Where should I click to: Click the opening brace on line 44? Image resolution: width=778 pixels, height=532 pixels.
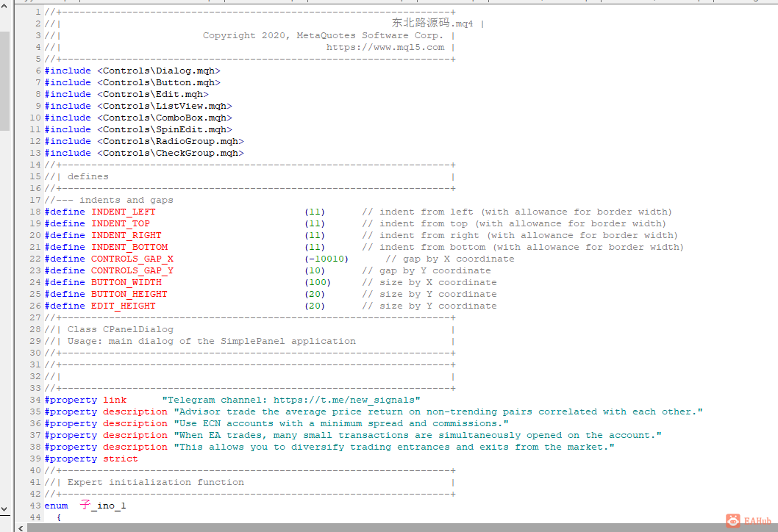(59, 517)
